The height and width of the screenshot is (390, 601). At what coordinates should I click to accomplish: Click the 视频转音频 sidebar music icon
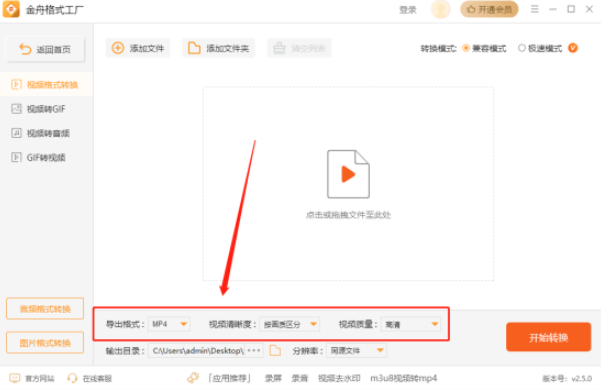16,133
